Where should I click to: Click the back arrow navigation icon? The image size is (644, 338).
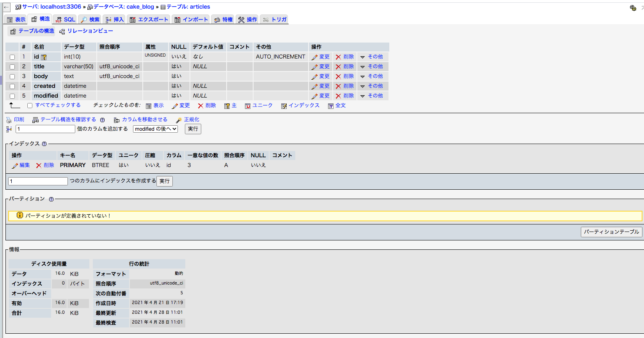tap(6, 7)
